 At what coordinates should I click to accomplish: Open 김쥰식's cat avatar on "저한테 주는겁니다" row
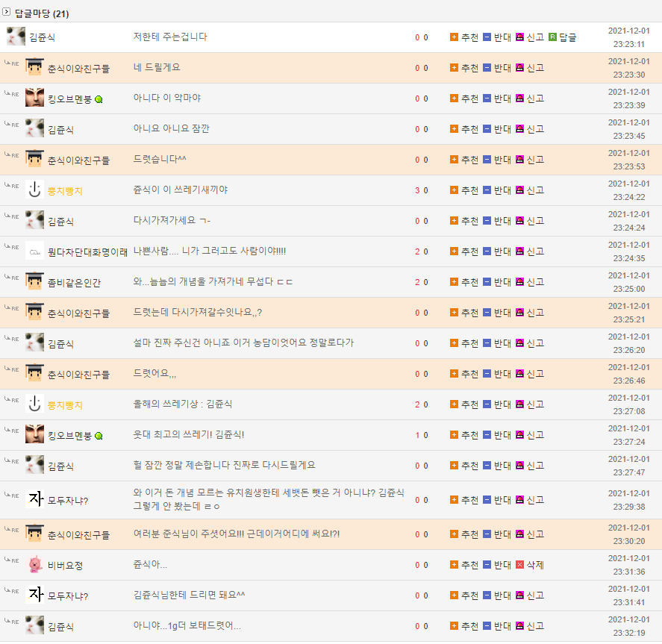[16, 36]
